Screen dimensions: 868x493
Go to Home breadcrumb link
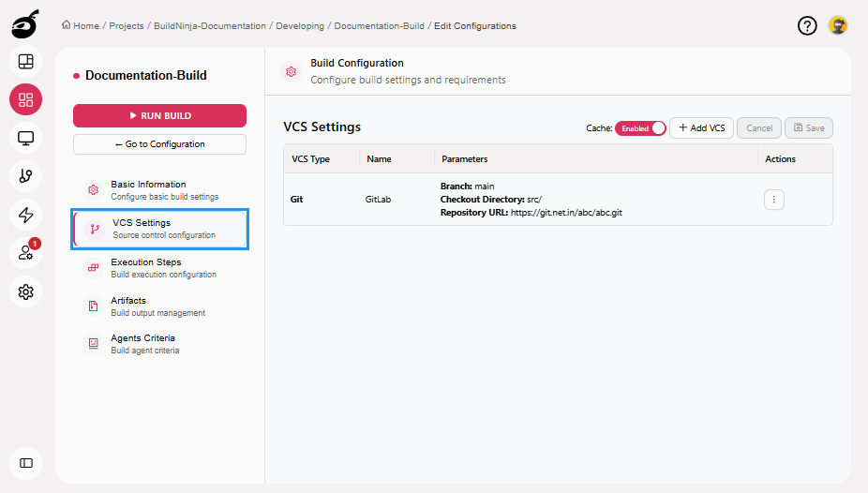pos(86,26)
